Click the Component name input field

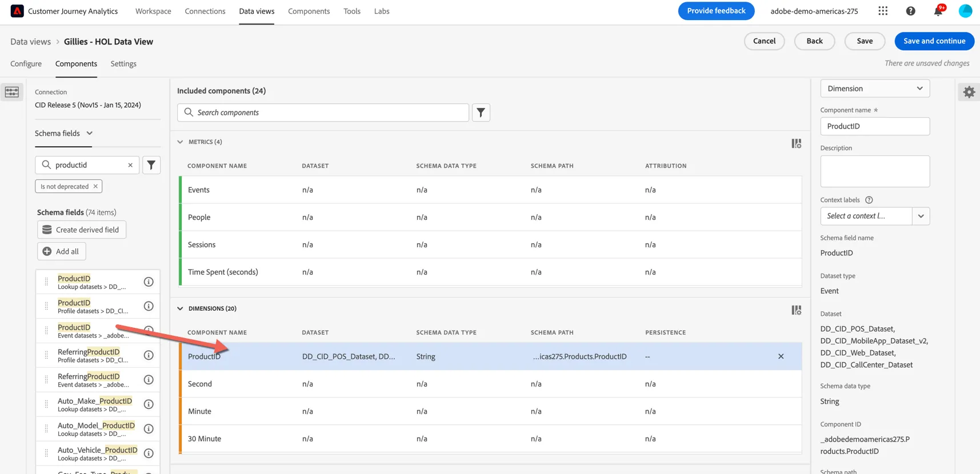(x=875, y=126)
